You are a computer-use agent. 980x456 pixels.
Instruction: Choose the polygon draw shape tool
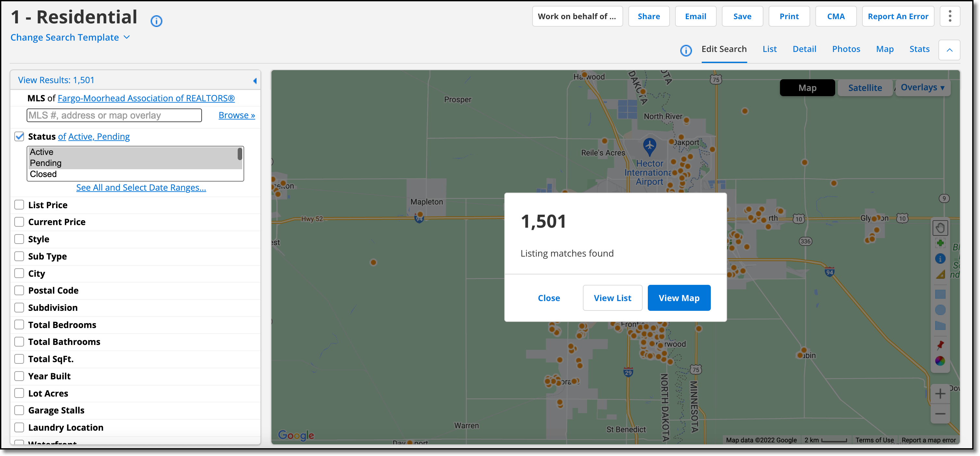940,326
